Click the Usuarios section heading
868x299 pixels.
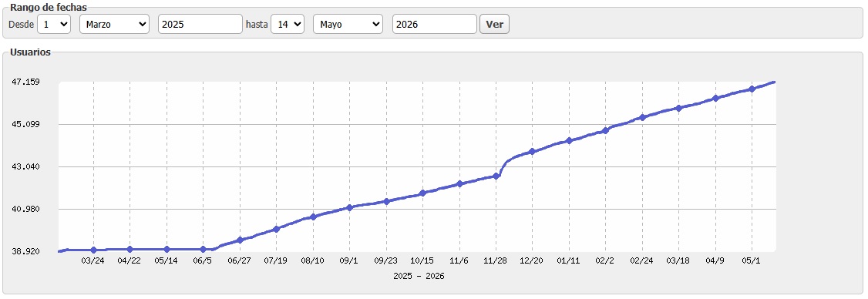[30, 52]
